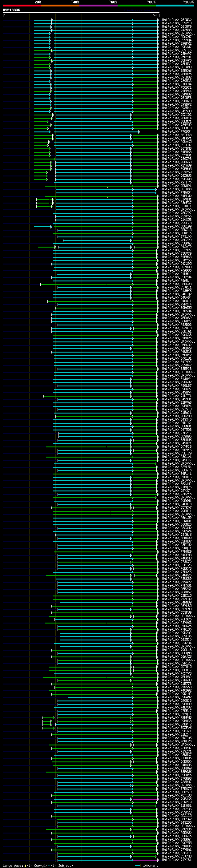197x868 pixels.
Task: Open hit UniRef100_Q39218
Action: (177, 23)
